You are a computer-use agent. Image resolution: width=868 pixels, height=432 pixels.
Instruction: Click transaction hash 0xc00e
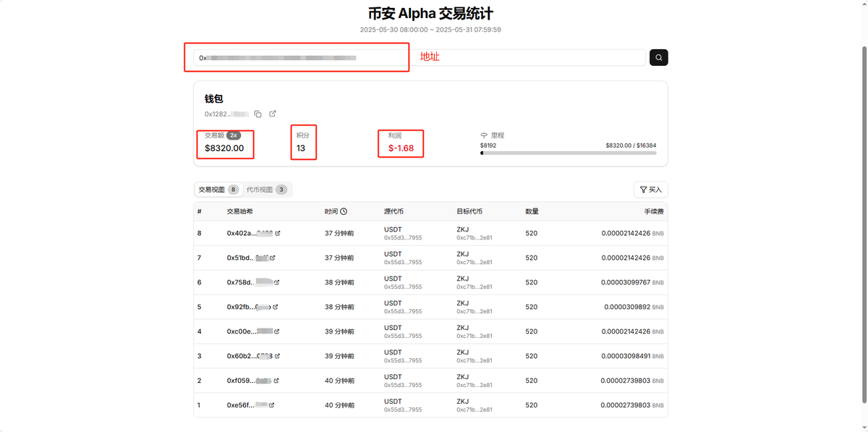click(x=250, y=331)
